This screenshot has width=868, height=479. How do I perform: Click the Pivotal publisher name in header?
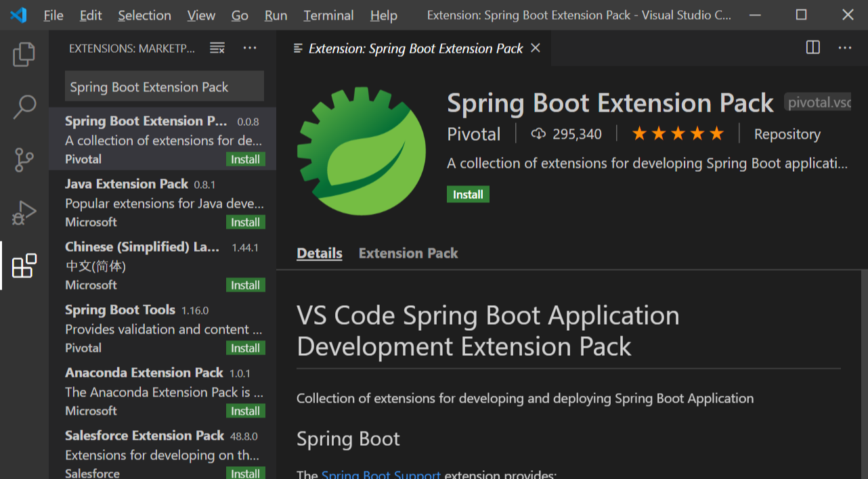tap(474, 134)
